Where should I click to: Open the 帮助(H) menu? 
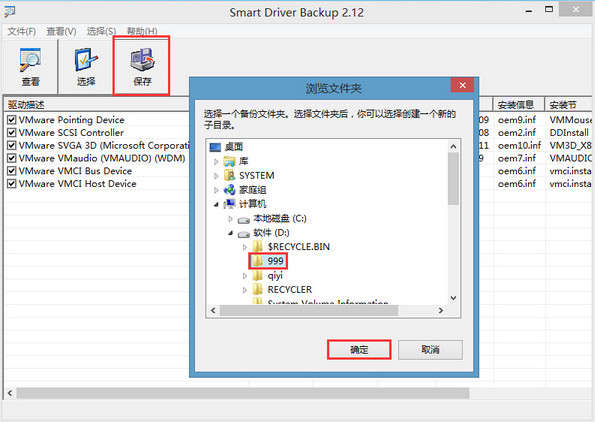pyautogui.click(x=142, y=31)
